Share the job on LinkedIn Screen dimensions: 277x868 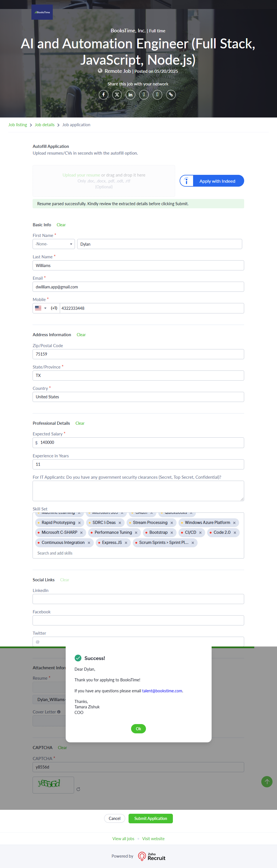tap(130, 95)
